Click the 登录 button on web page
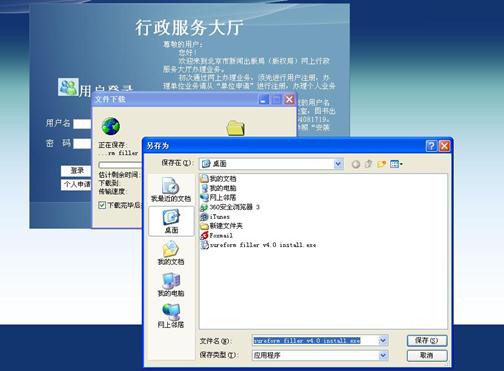 click(76, 171)
